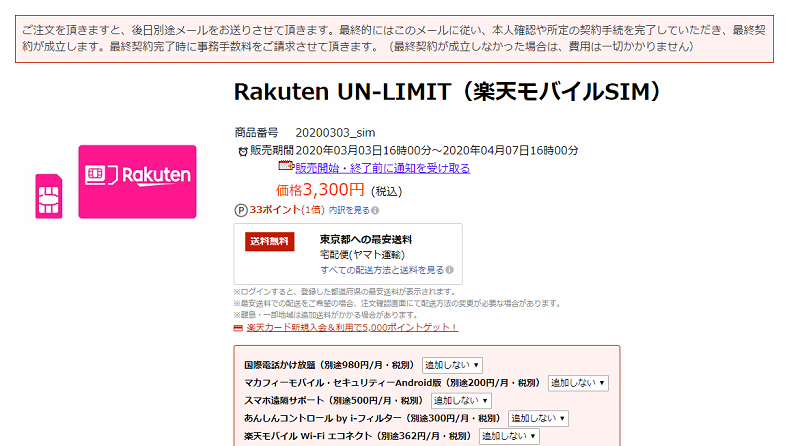Viewport: 800px width, 446px height.
Task: Open あんしんコントロール by i-フィルター dropdown
Action: pos(538,418)
